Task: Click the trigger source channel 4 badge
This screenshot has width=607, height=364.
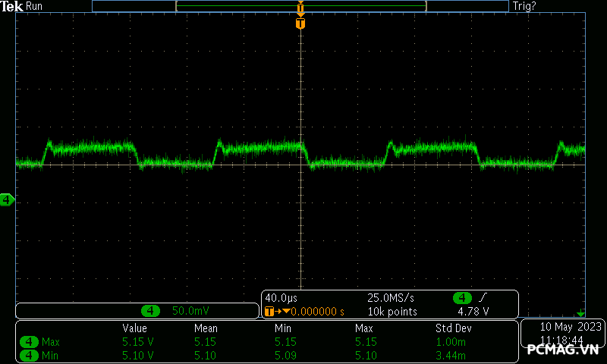Action: [462, 297]
